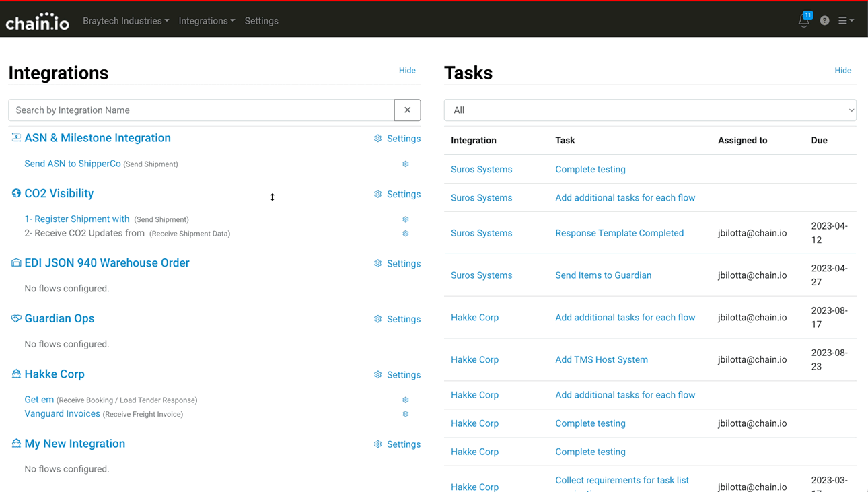Click gear icon for Receive CO2 Updates flow
Screen dimensions: 868x492
point(406,234)
